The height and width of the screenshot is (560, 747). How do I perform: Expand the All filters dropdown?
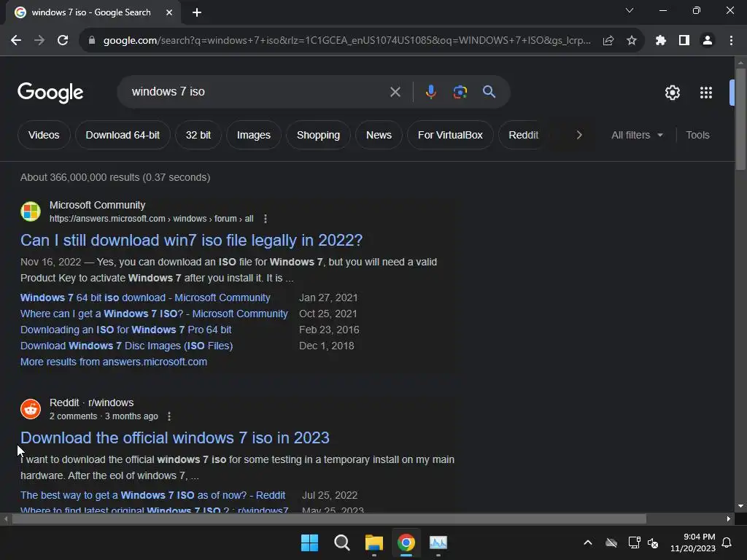[637, 135]
